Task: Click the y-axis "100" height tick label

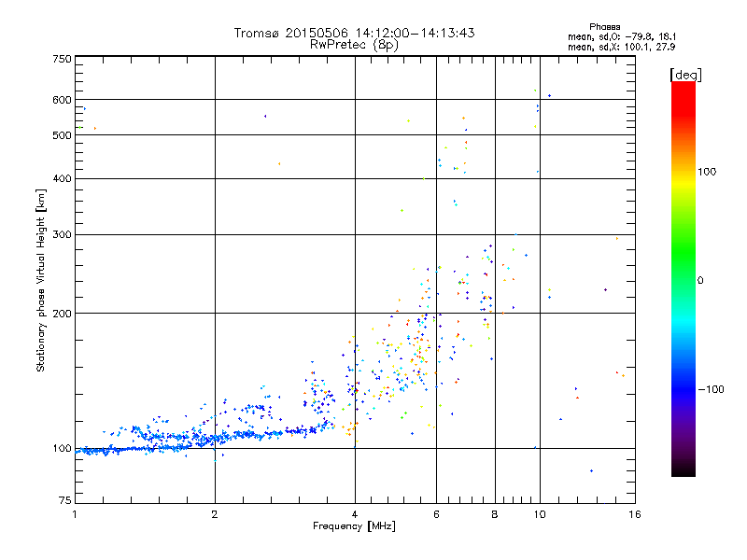Action: [63, 448]
